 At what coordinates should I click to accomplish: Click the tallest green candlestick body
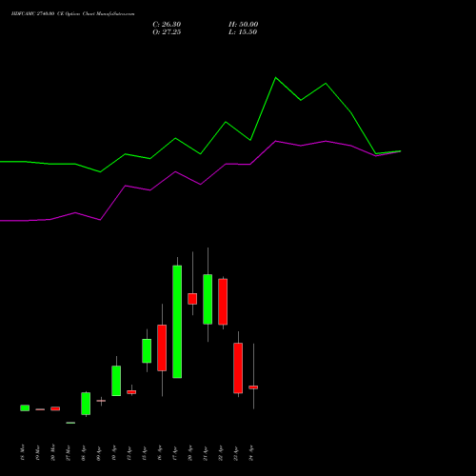177,322
